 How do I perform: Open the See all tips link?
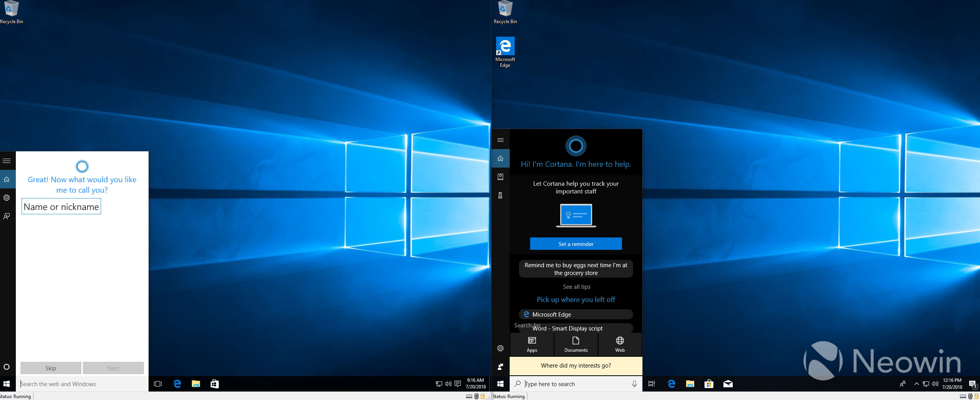[x=576, y=286]
